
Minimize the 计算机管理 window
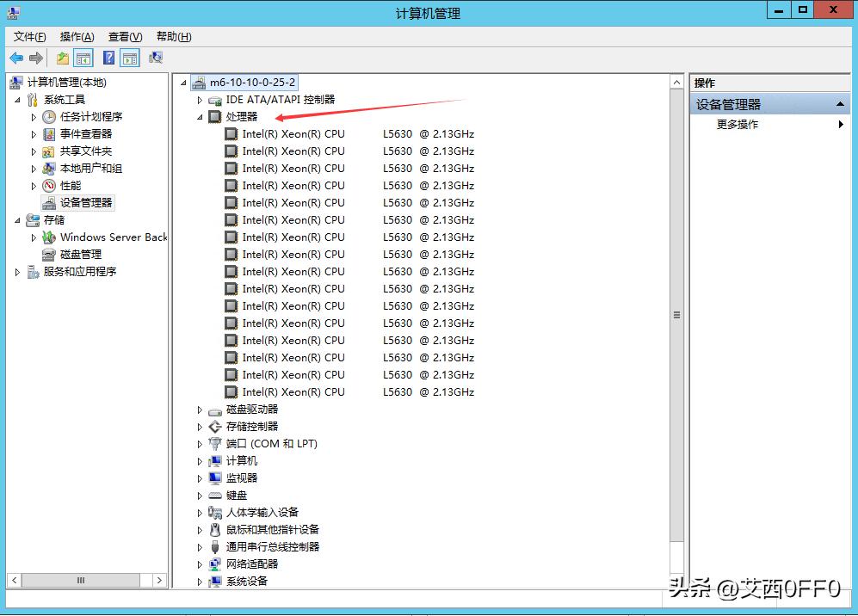[779, 9]
